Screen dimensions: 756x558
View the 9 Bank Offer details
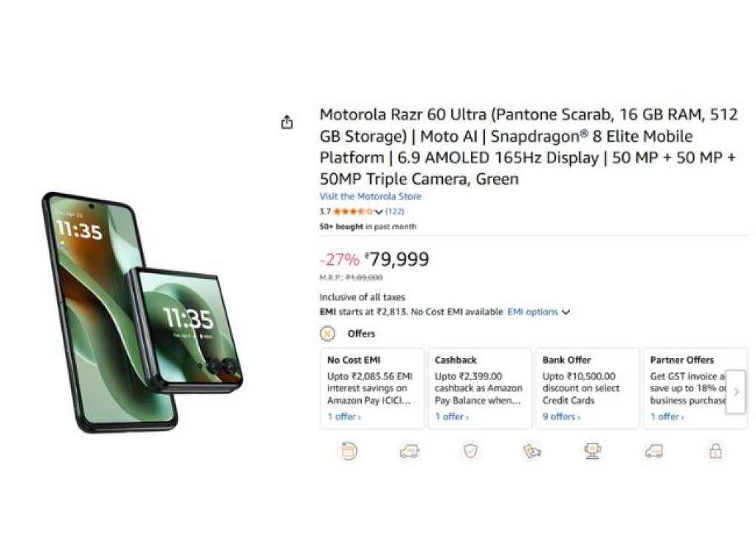[560, 416]
